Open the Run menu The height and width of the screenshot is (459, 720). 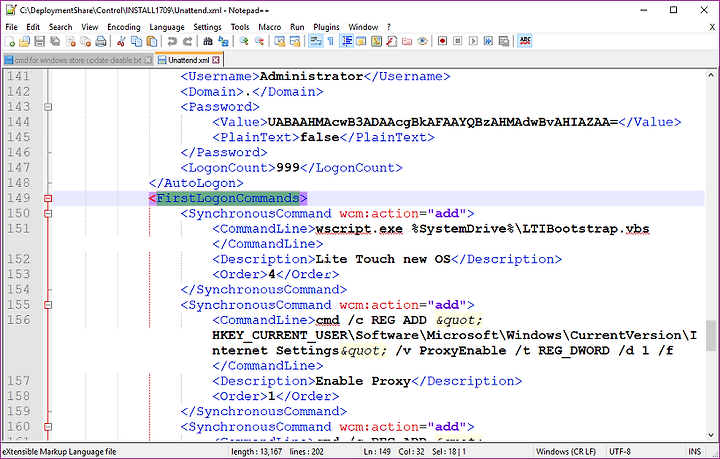tap(297, 27)
